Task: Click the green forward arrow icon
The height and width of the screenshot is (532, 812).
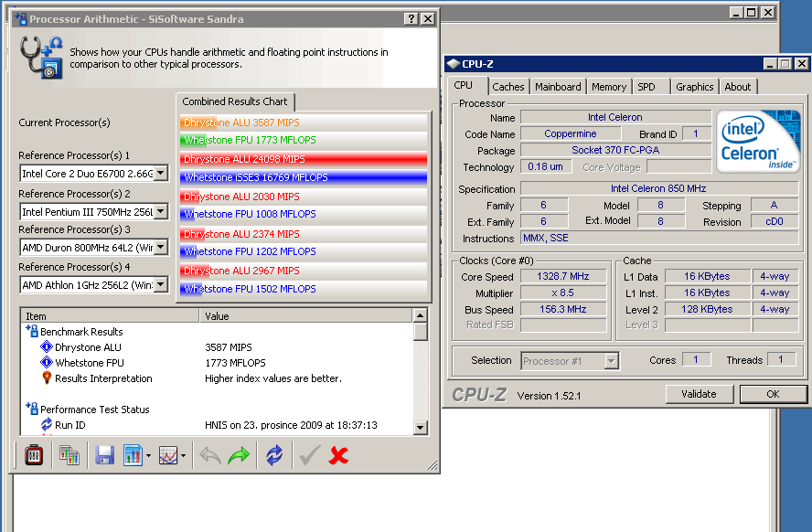Action: (x=239, y=454)
